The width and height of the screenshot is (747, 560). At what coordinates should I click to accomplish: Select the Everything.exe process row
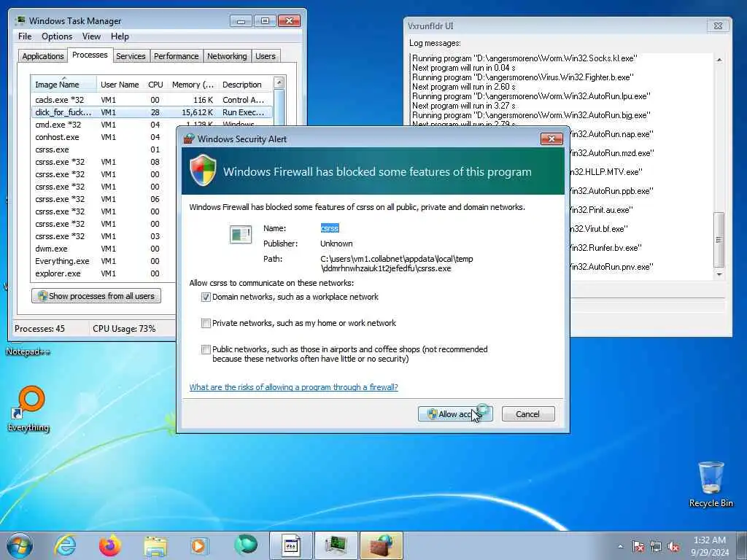104,261
